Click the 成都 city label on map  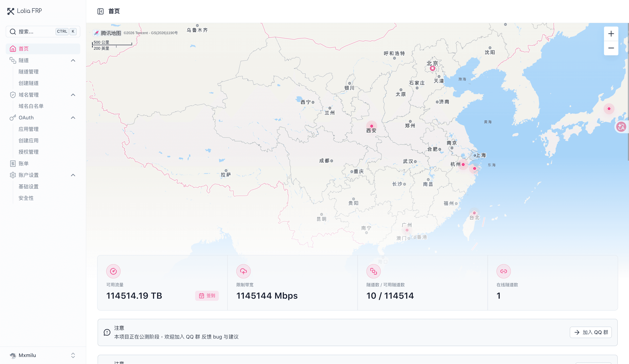[324, 160]
